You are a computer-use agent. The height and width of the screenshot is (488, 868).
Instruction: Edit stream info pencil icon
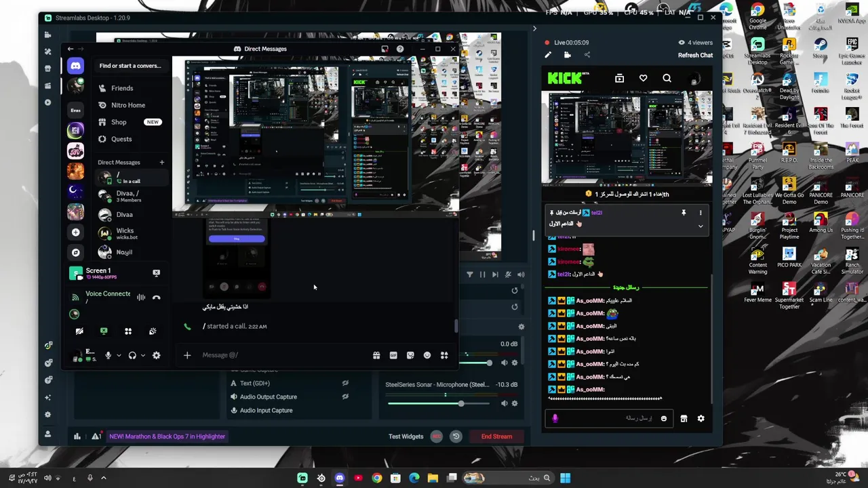(548, 56)
